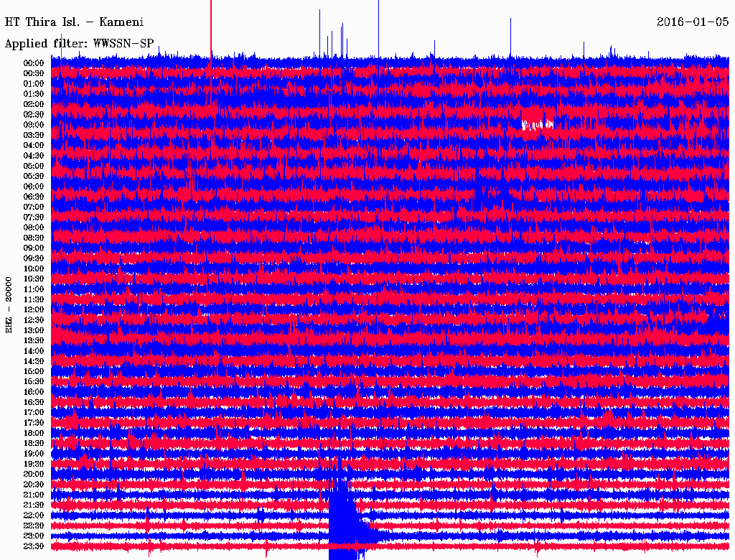The height and width of the screenshot is (560, 735).
Task: Select the 00:00 time label
Action: pos(34,63)
